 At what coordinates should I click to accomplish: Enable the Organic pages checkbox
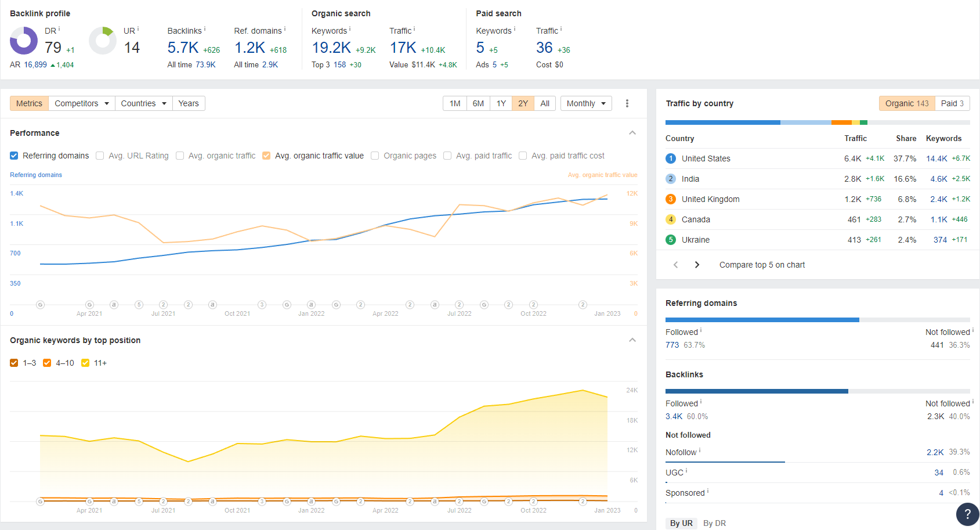point(375,156)
